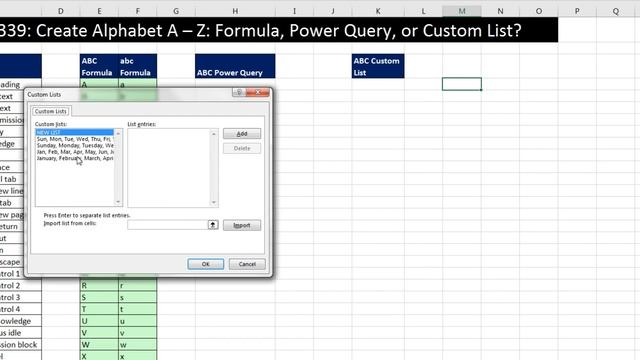The height and width of the screenshot is (360, 640).
Task: Click cell containing uppercase V
Action: pos(99,333)
